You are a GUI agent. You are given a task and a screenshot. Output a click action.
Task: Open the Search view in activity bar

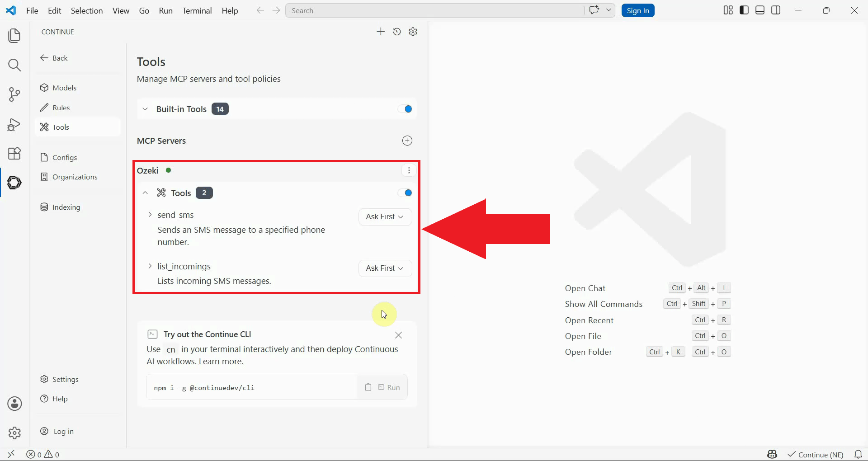pos(14,65)
